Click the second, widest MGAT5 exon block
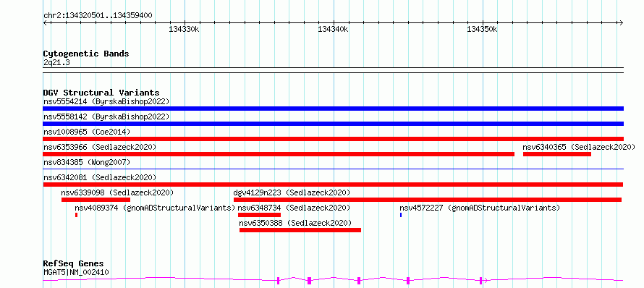This screenshot has height=288, width=644. pyautogui.click(x=309, y=281)
